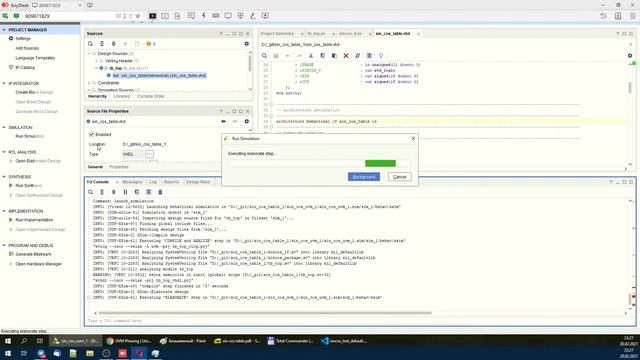
Task: Collapse the Simulation section
Action: 4,127
